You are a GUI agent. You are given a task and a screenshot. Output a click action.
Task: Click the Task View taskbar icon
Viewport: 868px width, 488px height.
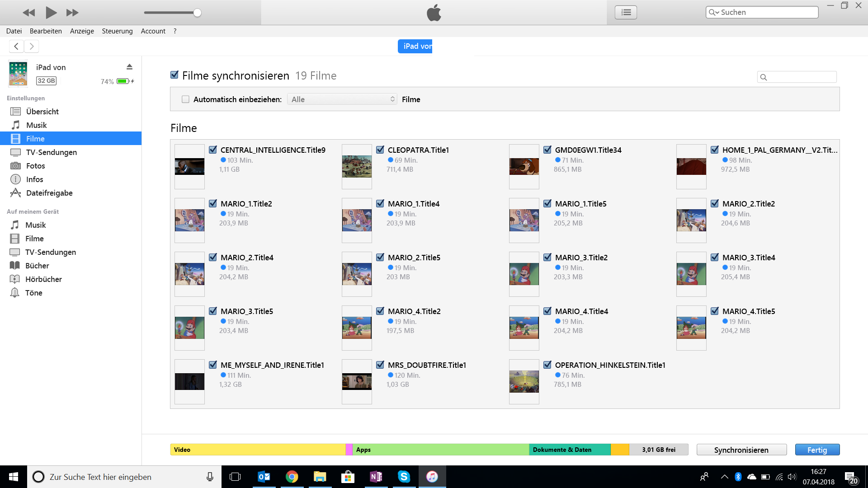click(x=235, y=477)
